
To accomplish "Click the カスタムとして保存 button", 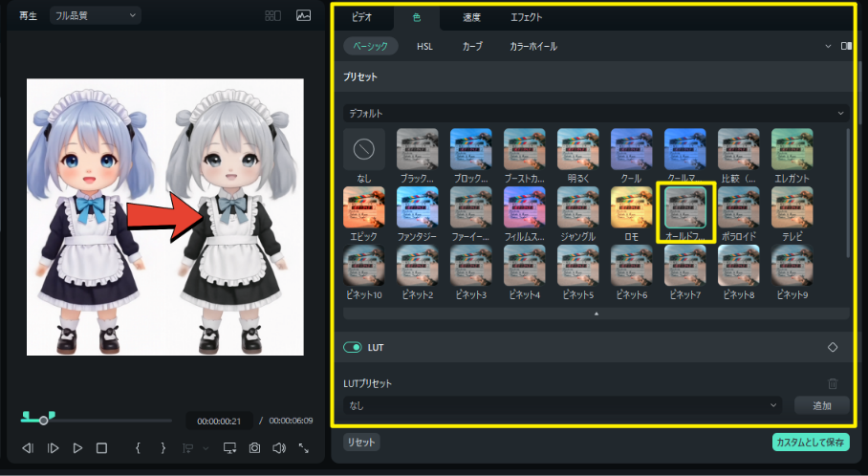I will click(811, 442).
